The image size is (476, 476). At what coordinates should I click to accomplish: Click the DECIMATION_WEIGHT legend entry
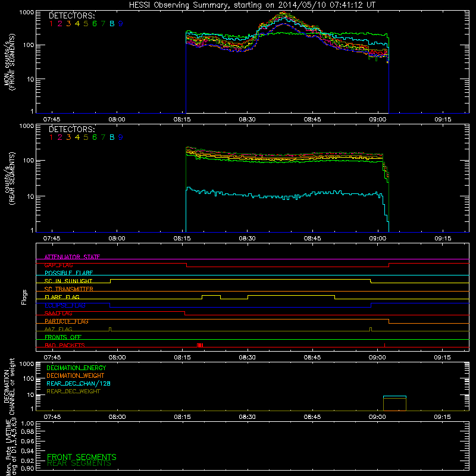[76, 375]
